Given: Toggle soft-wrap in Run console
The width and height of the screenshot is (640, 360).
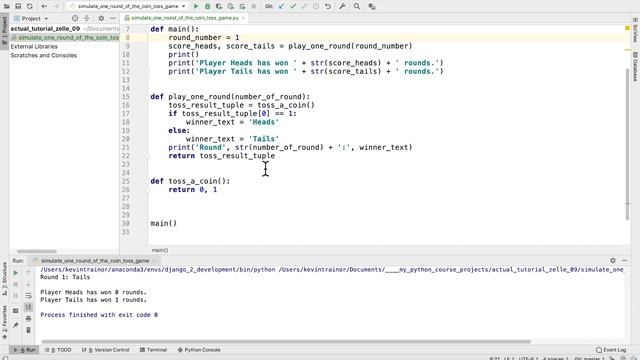Looking at the screenshot, I should pyautogui.click(x=28, y=296).
